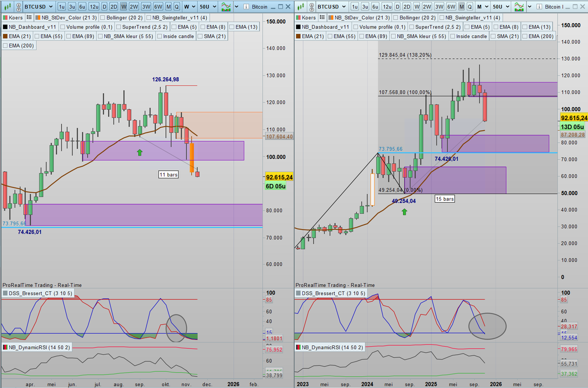The height and width of the screenshot is (388, 588).
Task: Select the 2W timeframe in left chart
Action: (133, 7)
